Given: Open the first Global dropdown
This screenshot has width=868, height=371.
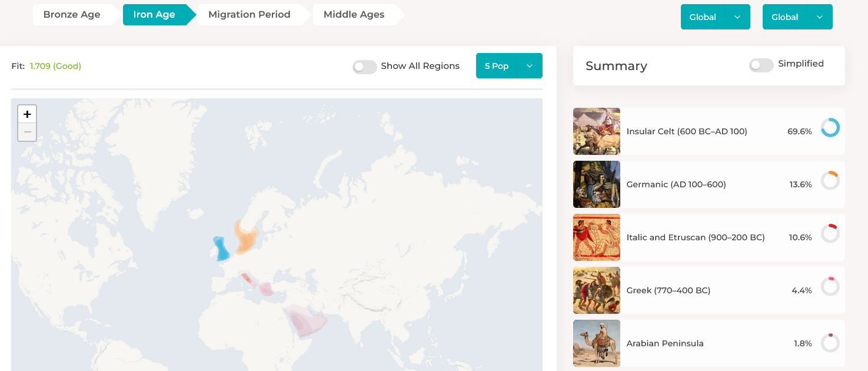Looking at the screenshot, I should coord(715,16).
